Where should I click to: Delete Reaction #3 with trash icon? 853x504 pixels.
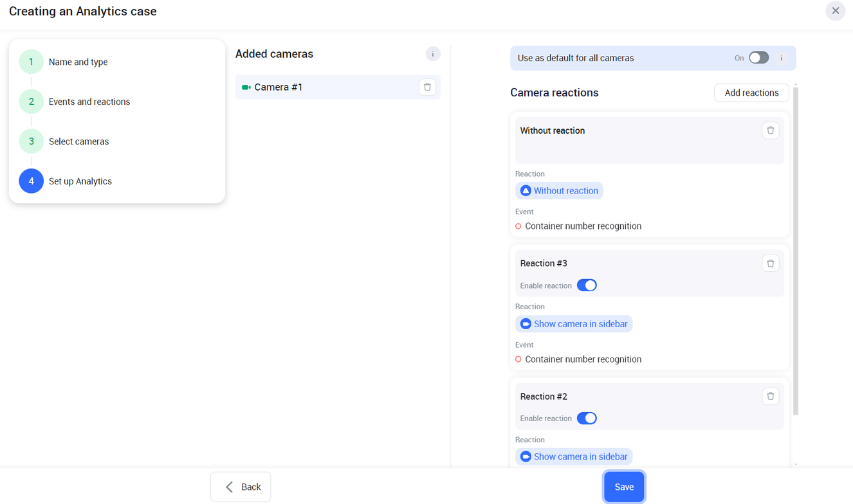coord(770,264)
